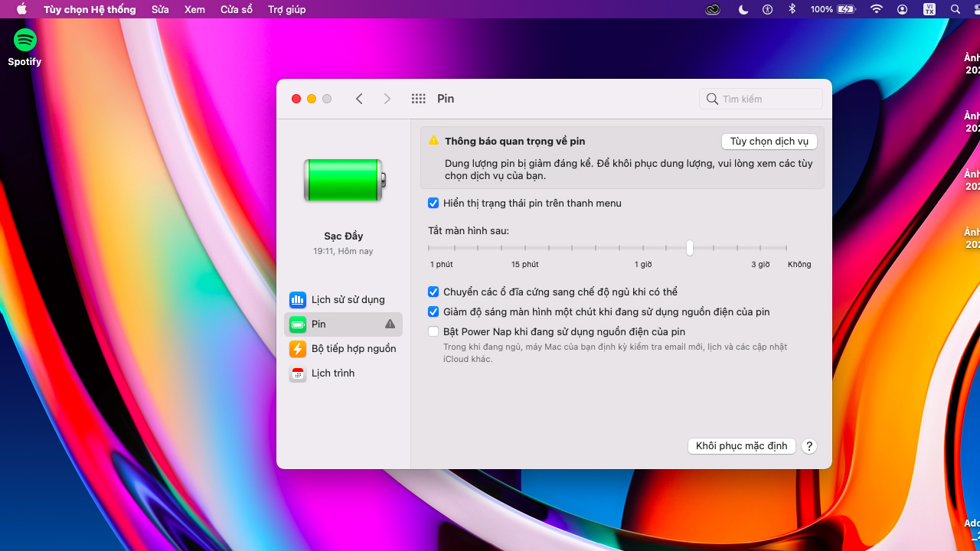
Task: Open the Vietnamese input source menu
Action: [x=929, y=9]
